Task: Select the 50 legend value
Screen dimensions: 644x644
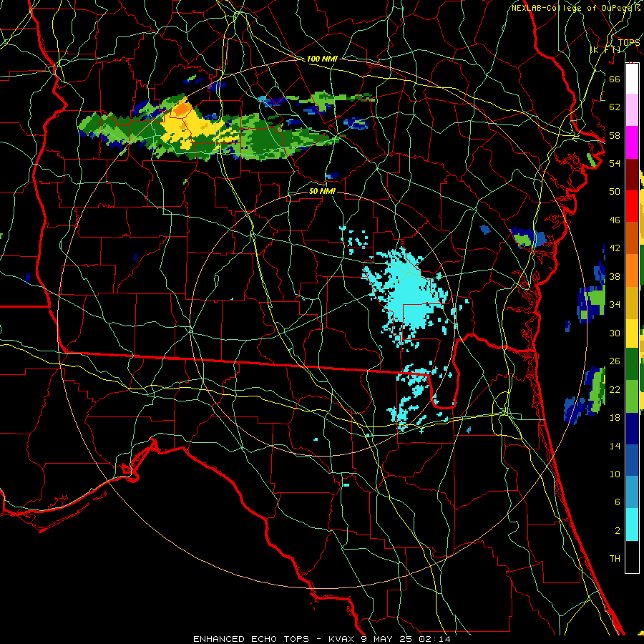Action: [x=615, y=191]
